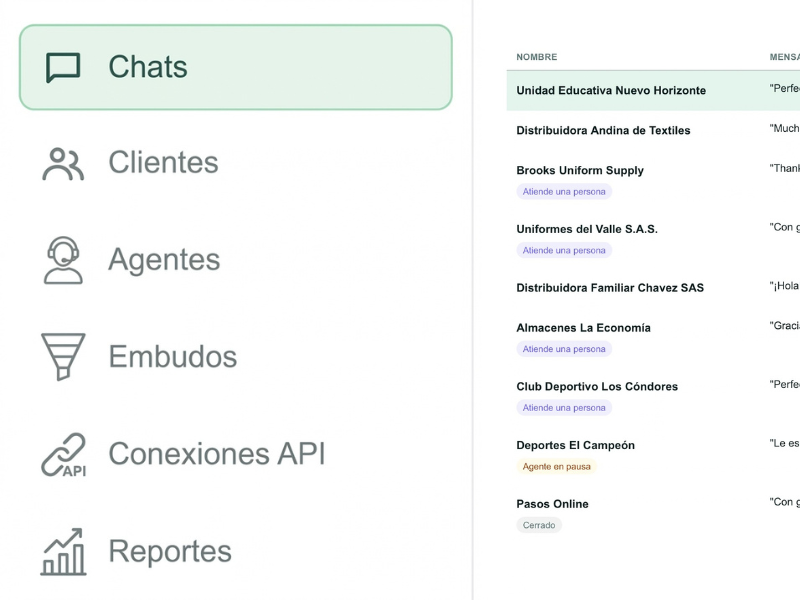This screenshot has width=800, height=600.
Task: Click the Agente en pausa badge
Action: [556, 466]
